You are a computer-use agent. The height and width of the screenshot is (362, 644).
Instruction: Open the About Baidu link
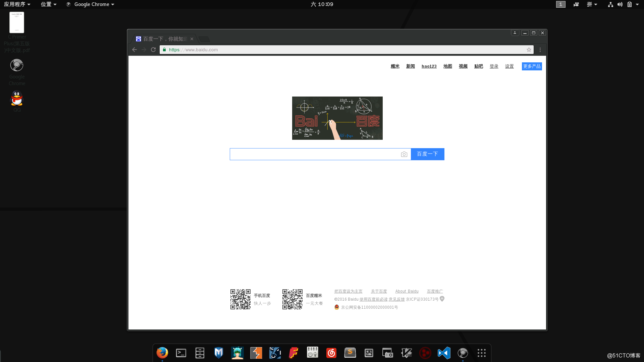coord(407,291)
